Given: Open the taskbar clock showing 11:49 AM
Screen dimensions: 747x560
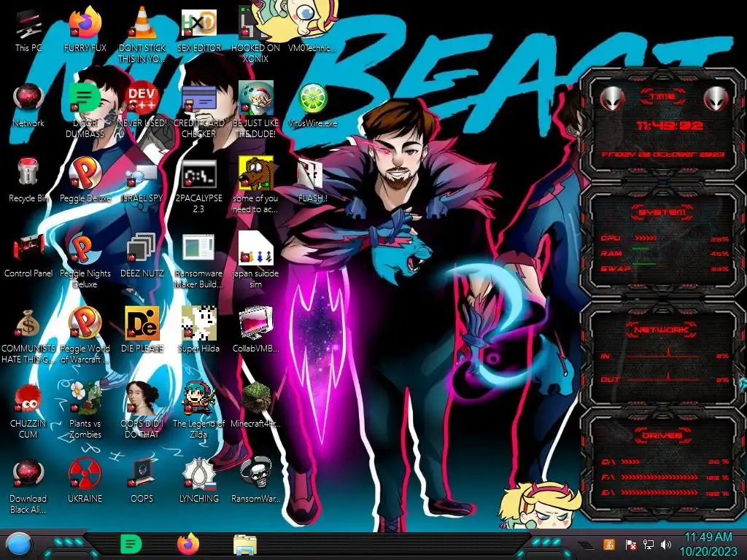Looking at the screenshot, I should tap(708, 544).
